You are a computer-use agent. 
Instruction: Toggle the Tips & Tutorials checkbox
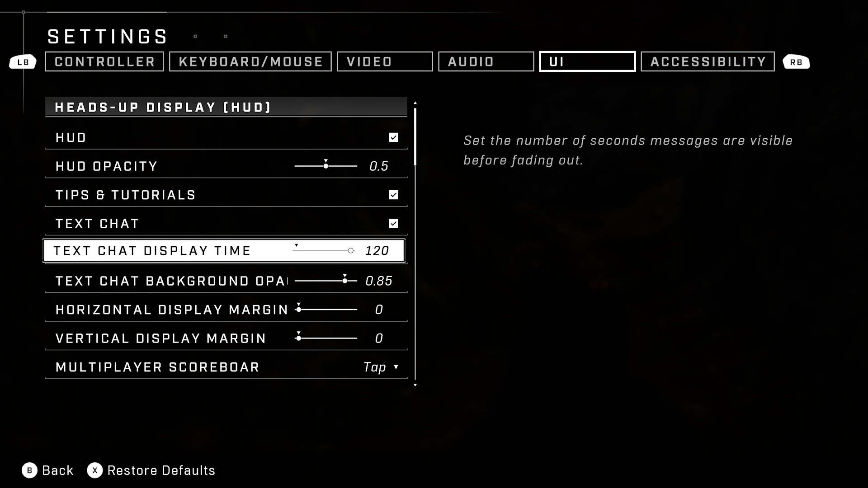(x=393, y=195)
